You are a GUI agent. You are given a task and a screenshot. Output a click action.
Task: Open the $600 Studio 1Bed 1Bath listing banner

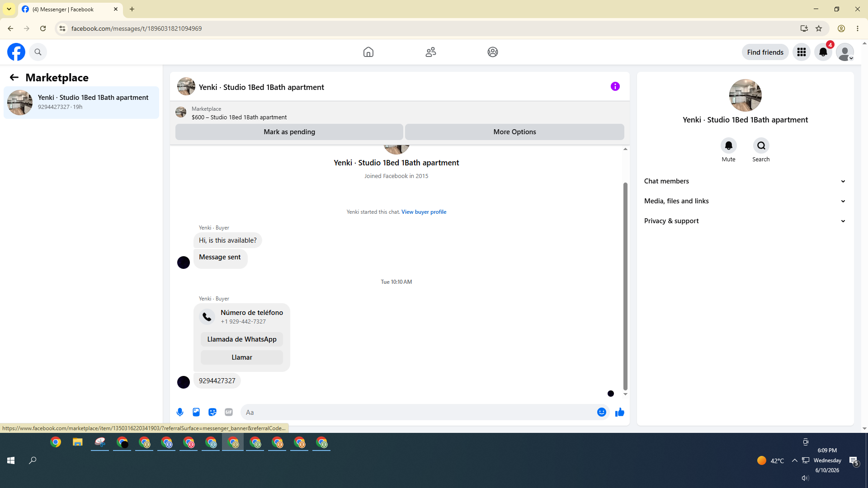tap(400, 113)
